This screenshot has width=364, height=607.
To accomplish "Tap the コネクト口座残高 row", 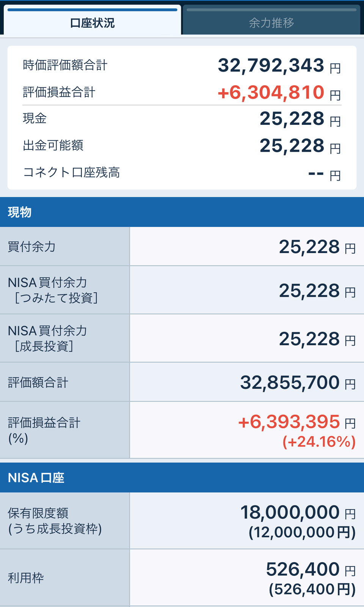I will (x=182, y=173).
